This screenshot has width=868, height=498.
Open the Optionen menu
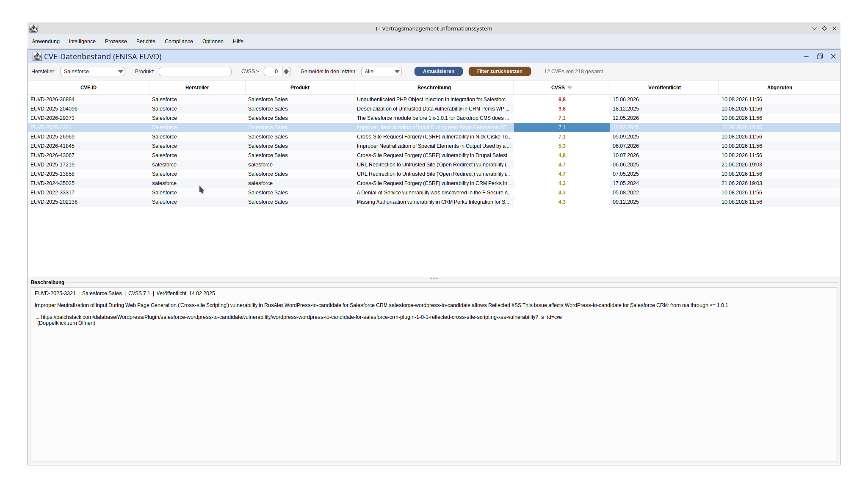(x=213, y=41)
